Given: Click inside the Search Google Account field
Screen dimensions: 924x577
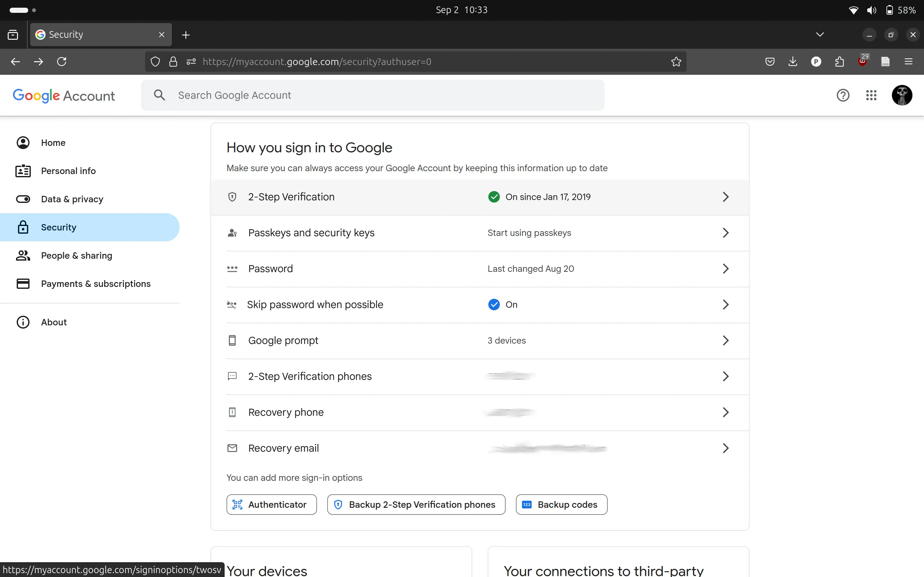Looking at the screenshot, I should coord(344,95).
